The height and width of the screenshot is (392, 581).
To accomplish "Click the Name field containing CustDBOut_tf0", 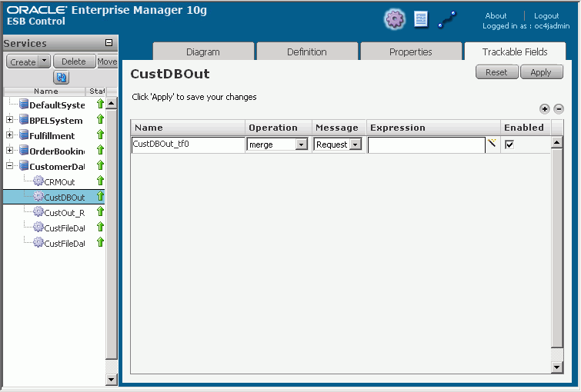I will tap(188, 145).
